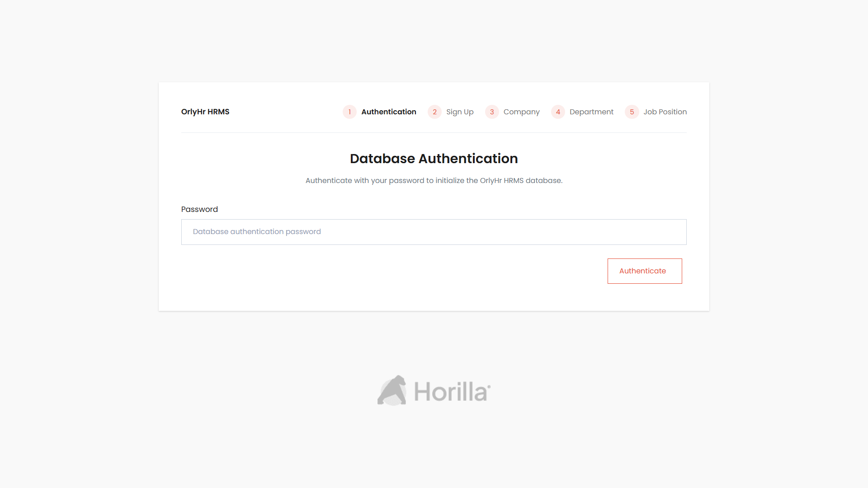Click the step 2 number circle
This screenshot has height=488, width=868.
tap(434, 112)
